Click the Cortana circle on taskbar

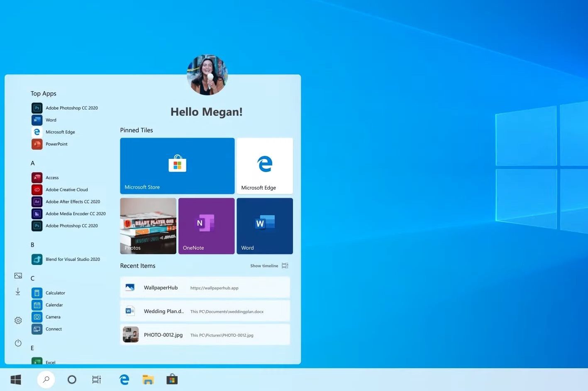pyautogui.click(x=72, y=379)
